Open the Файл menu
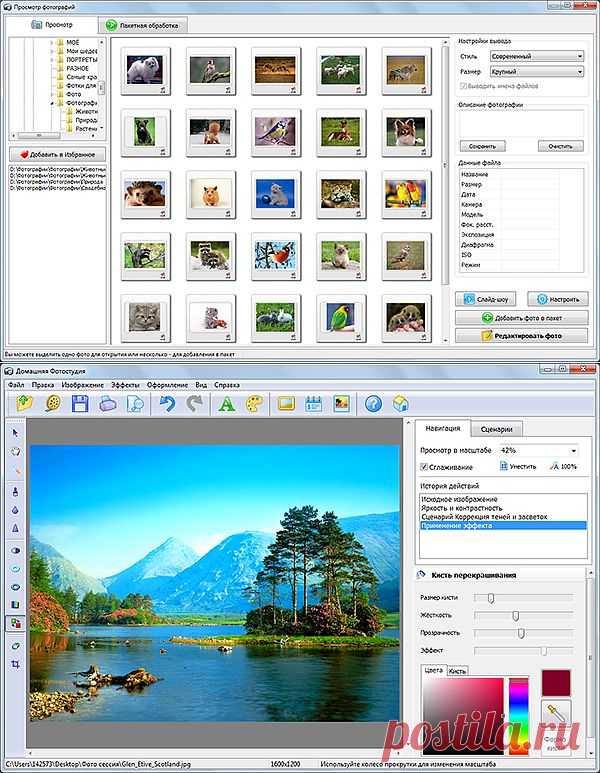 pos(16,385)
